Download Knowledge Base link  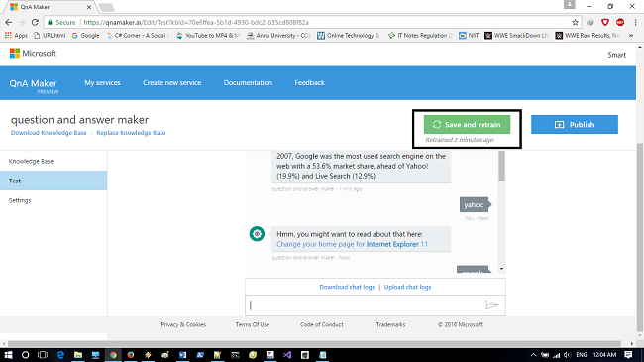(49, 133)
